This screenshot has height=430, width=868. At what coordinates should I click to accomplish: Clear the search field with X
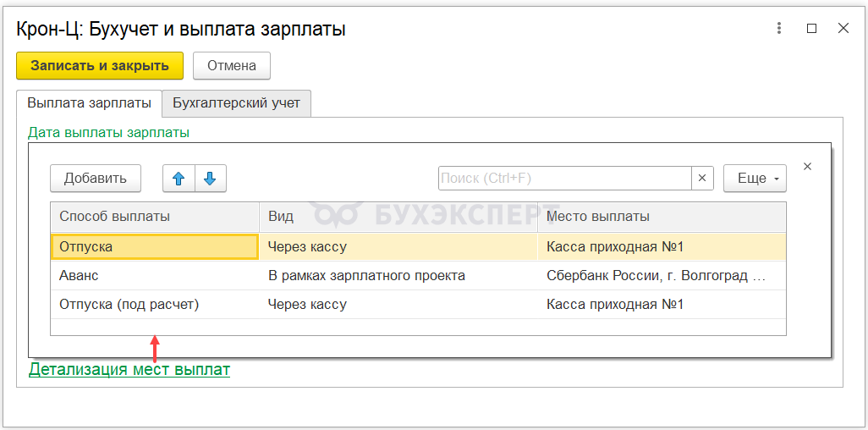(703, 179)
